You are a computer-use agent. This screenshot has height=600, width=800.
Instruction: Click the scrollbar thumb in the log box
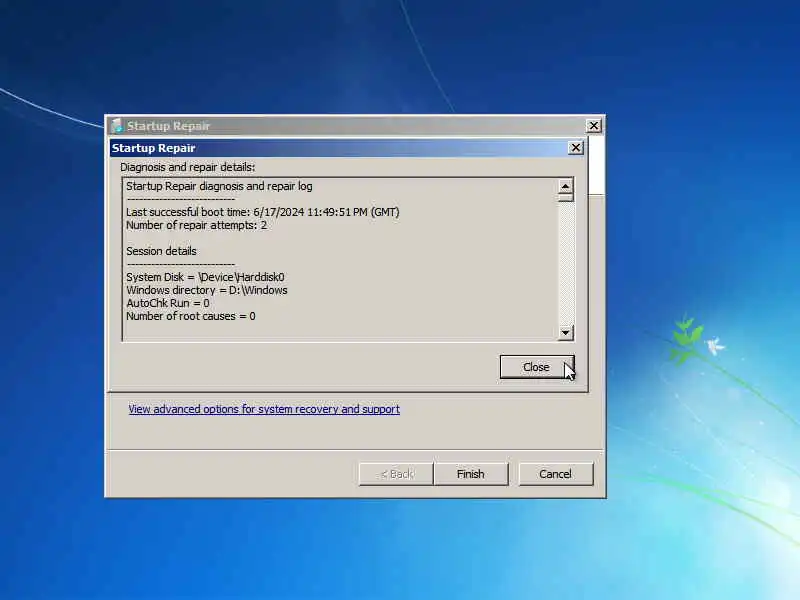[565, 197]
